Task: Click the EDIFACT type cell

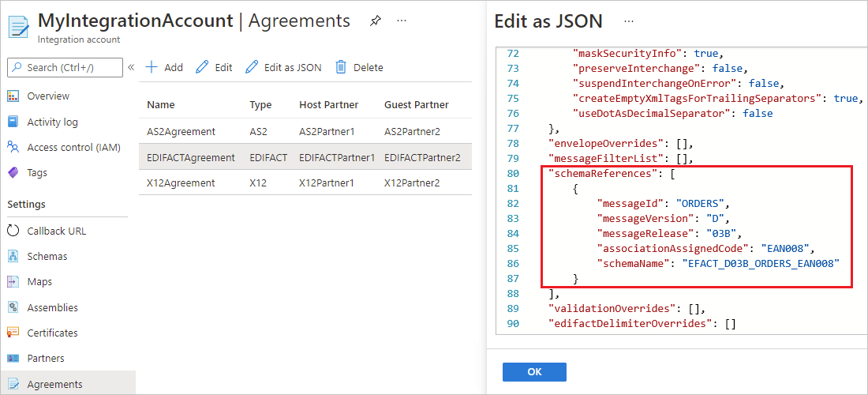Action: point(268,157)
